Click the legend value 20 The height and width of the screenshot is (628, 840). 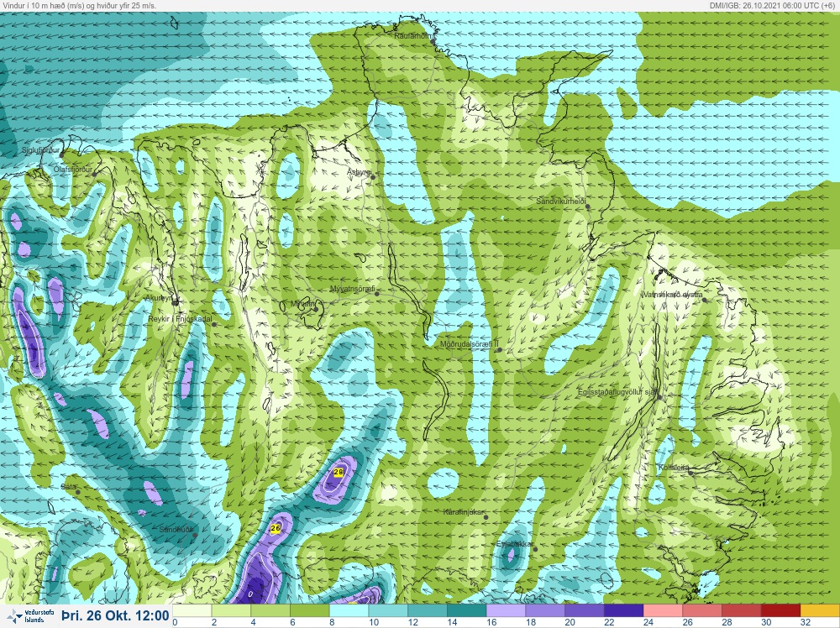pos(570,623)
